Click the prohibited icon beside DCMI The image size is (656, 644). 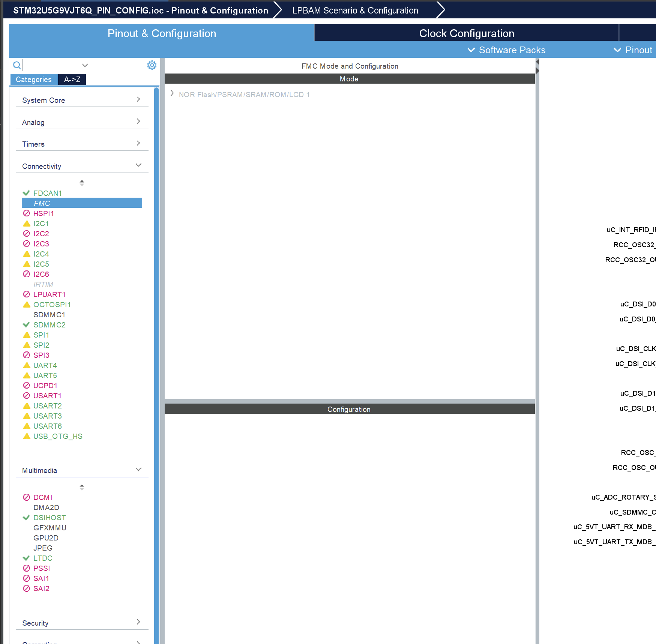[26, 497]
